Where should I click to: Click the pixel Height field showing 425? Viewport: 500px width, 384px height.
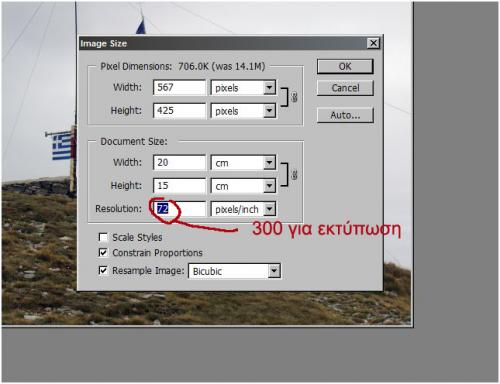pyautogui.click(x=180, y=111)
